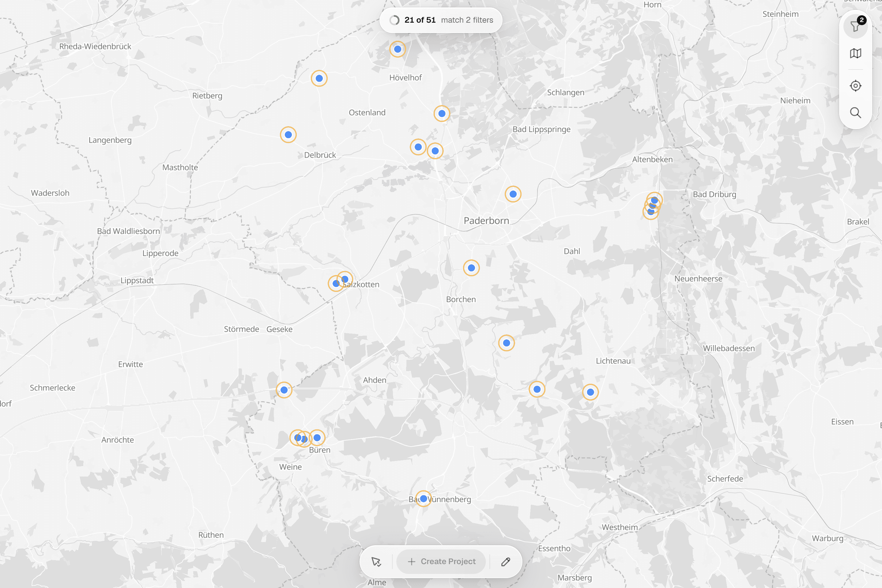Click the marker northeast of Paderborn
Screen dimensions: 882x588
click(x=513, y=194)
